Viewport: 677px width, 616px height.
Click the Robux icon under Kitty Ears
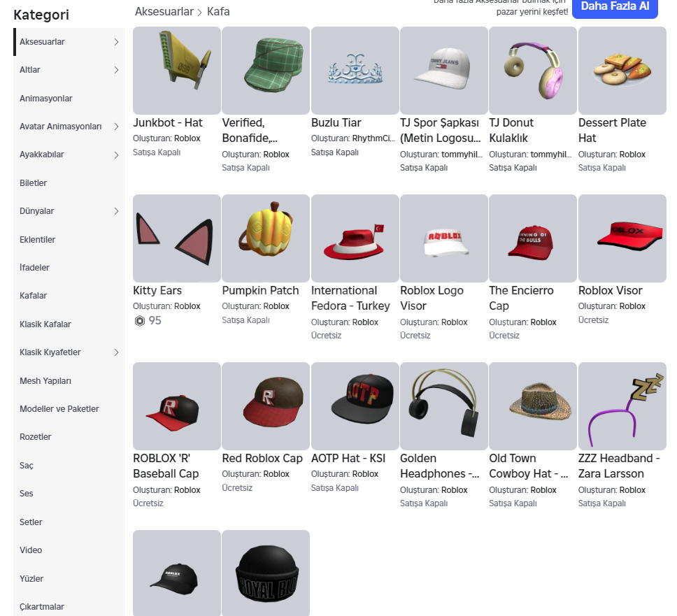pos(139,321)
